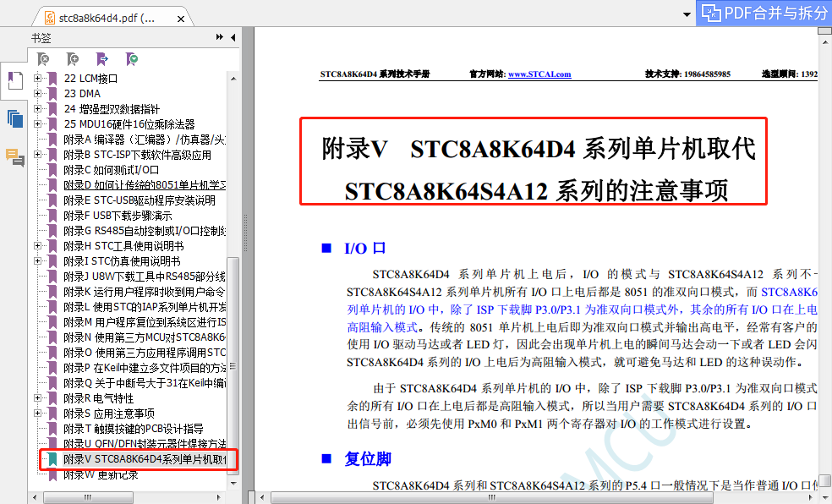The height and width of the screenshot is (504, 832).
Task: Expand the 附录B STC-ISP bookmark
Action: click(x=37, y=155)
